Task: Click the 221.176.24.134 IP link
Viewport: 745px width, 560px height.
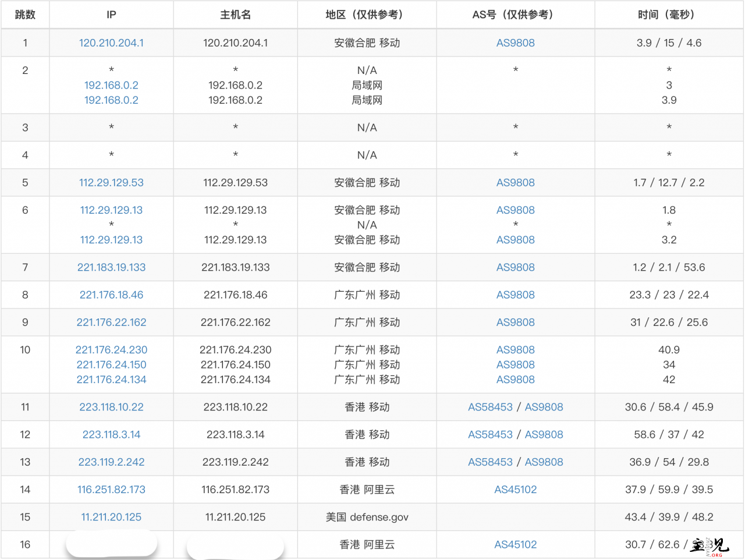Action: (111, 380)
